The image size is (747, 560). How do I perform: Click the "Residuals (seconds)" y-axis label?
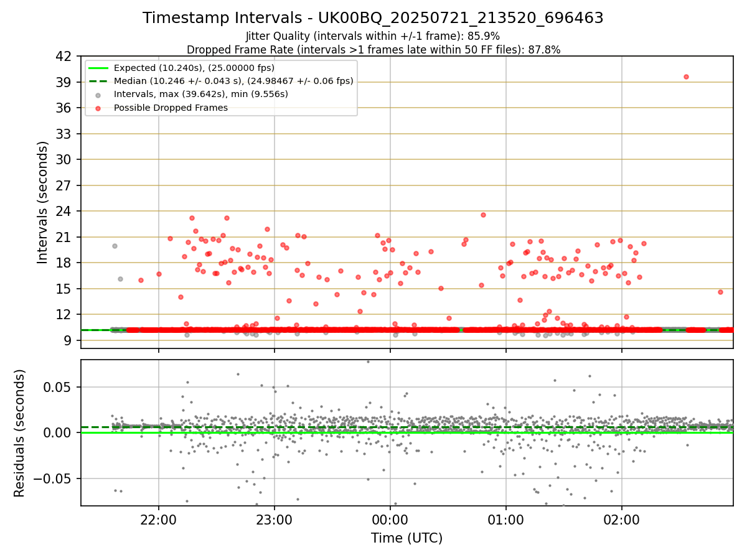[x=19, y=433]
